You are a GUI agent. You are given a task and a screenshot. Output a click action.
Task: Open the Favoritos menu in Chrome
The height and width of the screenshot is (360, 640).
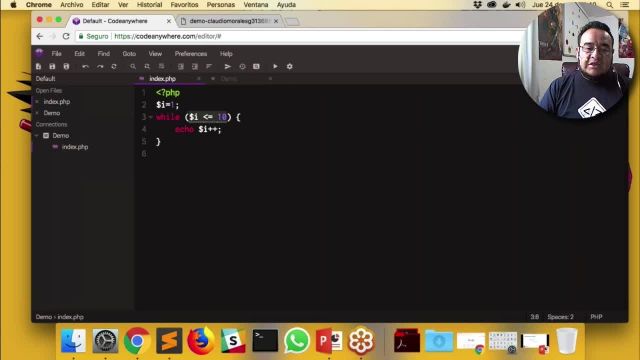pos(184,5)
